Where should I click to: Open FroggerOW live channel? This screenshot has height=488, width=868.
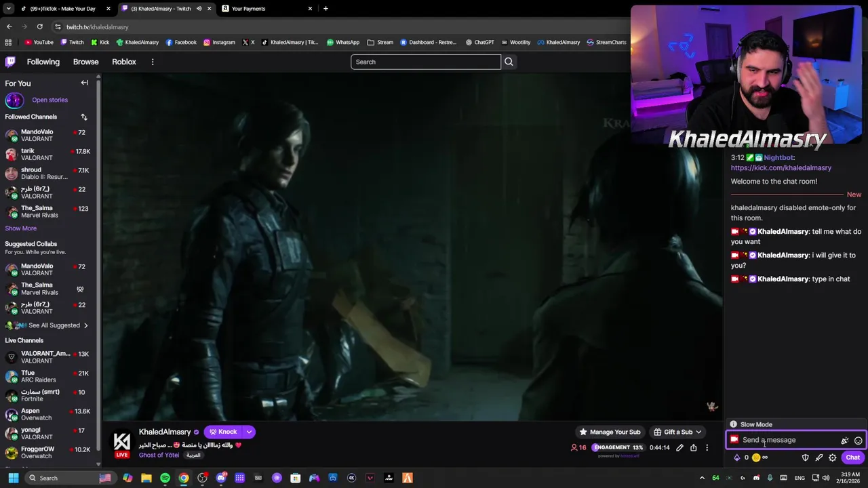(47, 452)
